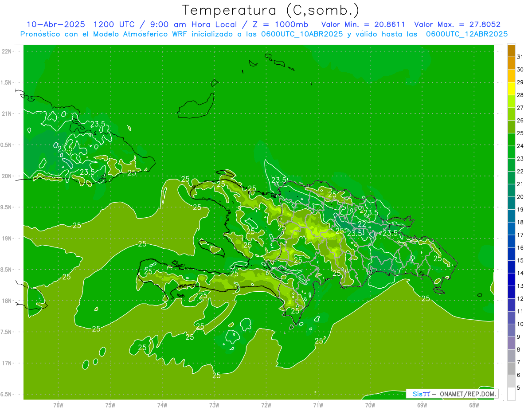Click the purple legend swatch between 9 and 10
The image size is (532, 411).
[511, 330]
